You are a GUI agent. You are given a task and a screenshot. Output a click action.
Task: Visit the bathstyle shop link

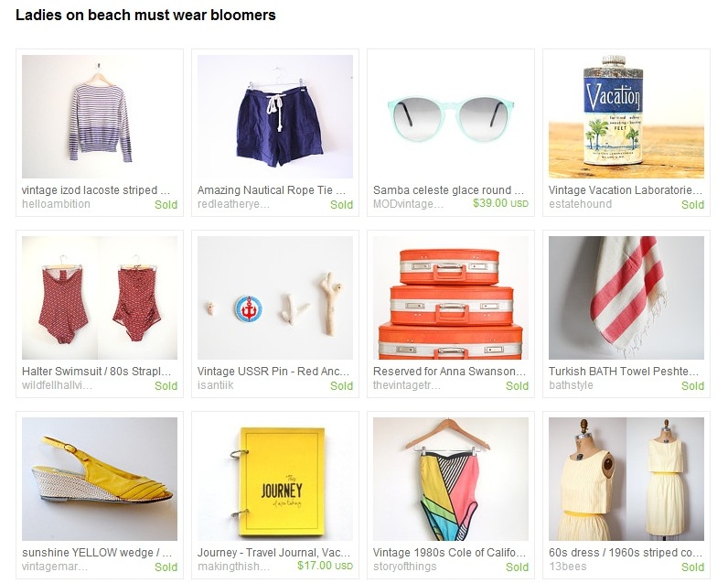571,385
